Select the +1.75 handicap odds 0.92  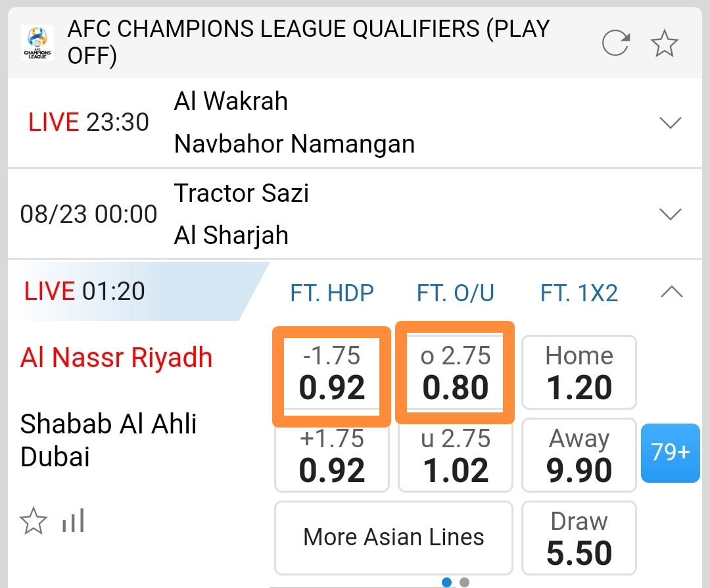332,456
